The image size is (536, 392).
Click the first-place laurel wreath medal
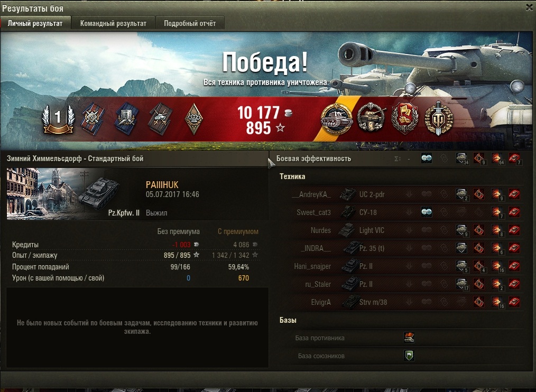(58, 119)
